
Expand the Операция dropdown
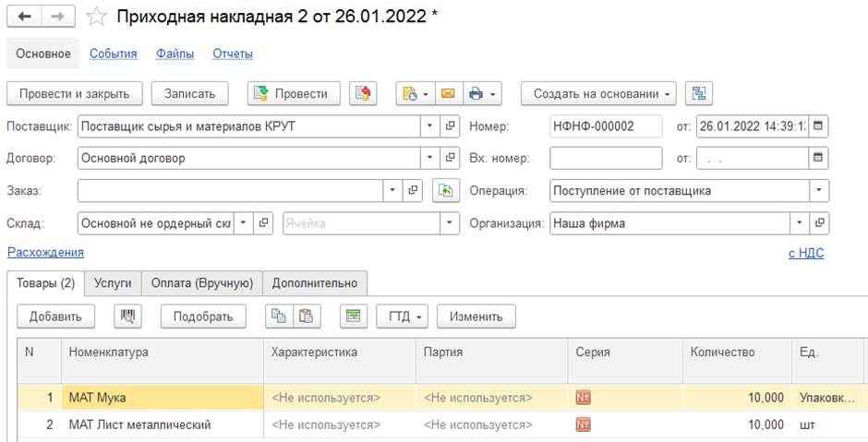coord(819,191)
